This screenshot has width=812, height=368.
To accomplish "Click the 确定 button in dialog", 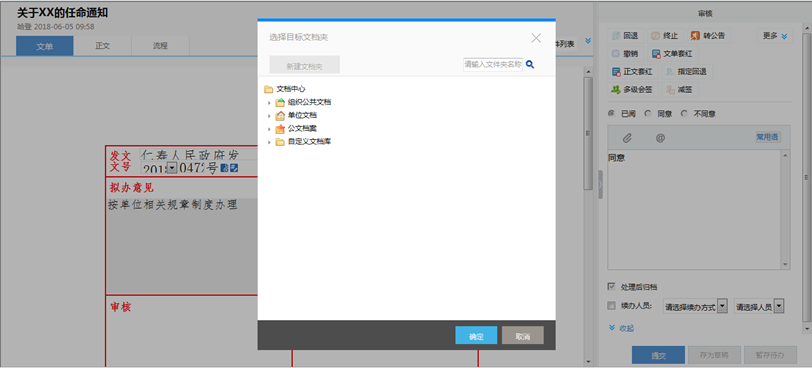I will 476,335.
